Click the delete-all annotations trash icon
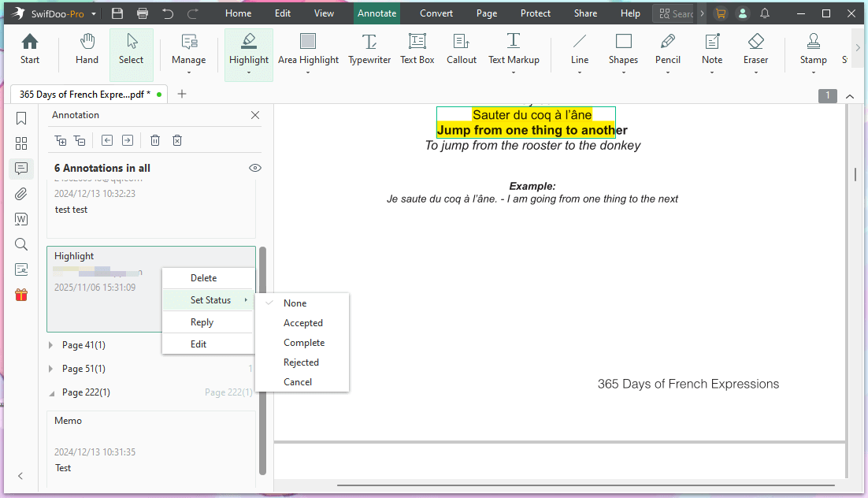868x498 pixels. click(x=176, y=139)
